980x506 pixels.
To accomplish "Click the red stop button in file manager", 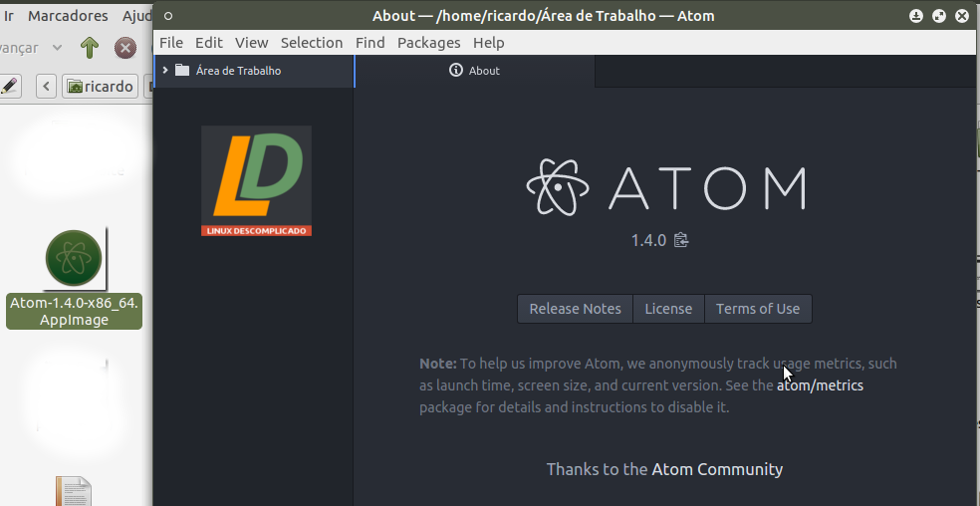I will 125,48.
